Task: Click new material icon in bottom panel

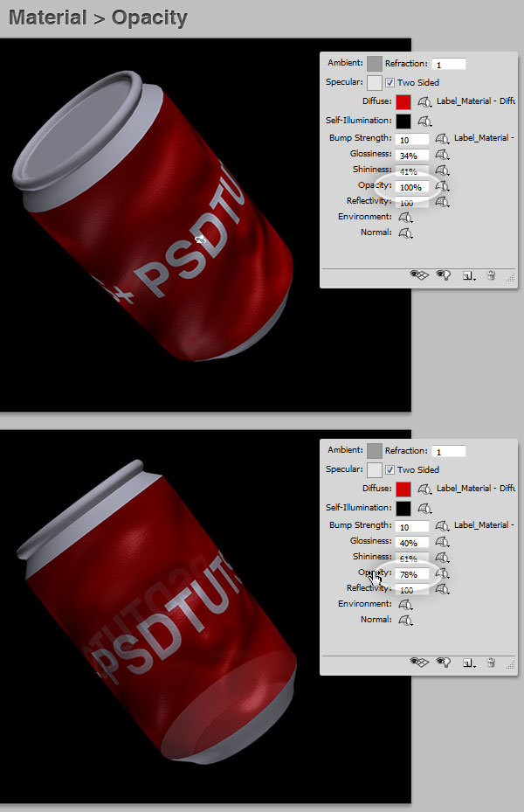Action: pos(467,663)
